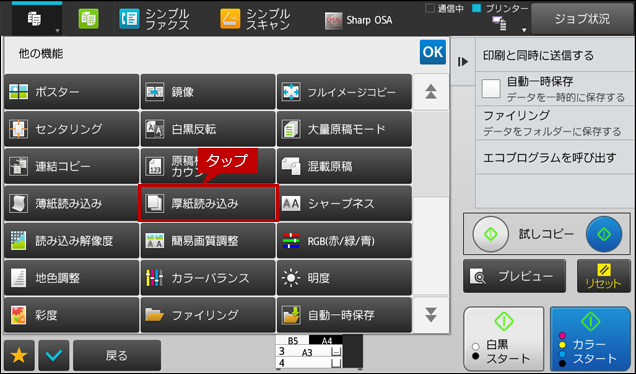The width and height of the screenshot is (636, 374).
Task: Open 地色調整 background adjustment
Action: [x=71, y=278]
